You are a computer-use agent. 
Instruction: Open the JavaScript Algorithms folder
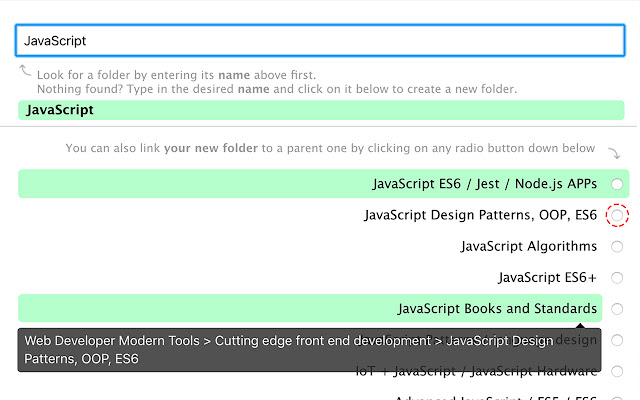coord(529,246)
